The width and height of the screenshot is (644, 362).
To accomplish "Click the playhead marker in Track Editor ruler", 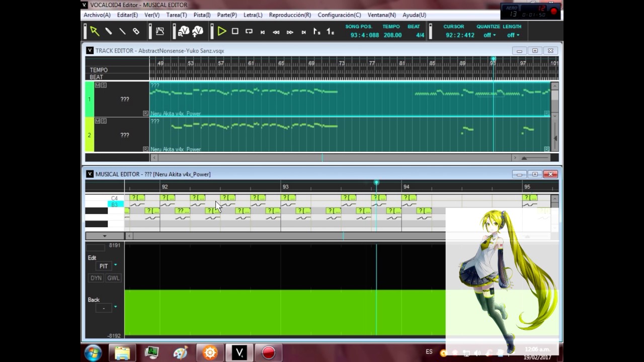I will pos(494,59).
